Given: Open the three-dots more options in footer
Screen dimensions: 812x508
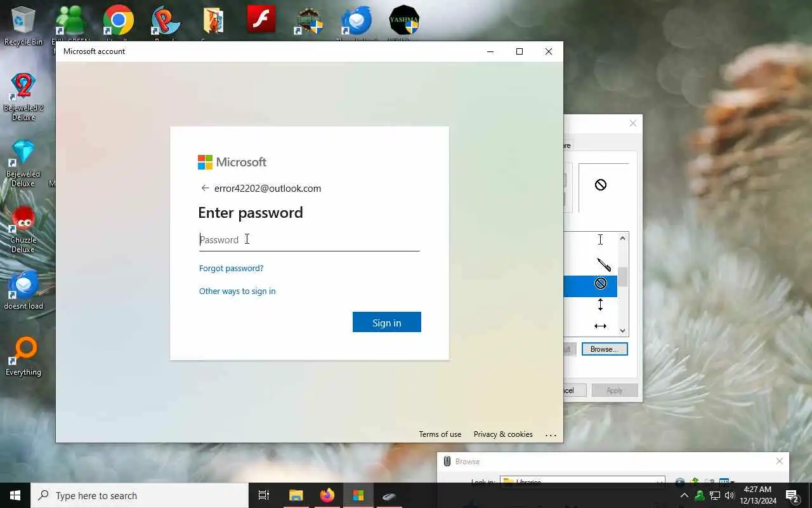Looking at the screenshot, I should pos(551,435).
